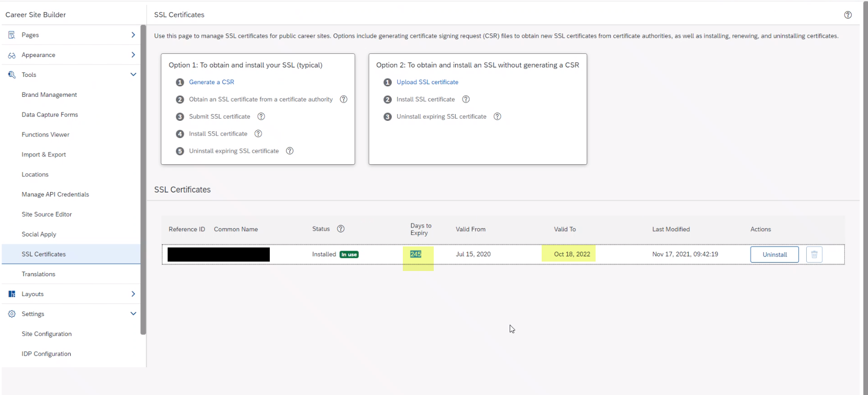Click the sidebar vertical scrollbar
The width and height of the screenshot is (868, 395).
click(143, 179)
